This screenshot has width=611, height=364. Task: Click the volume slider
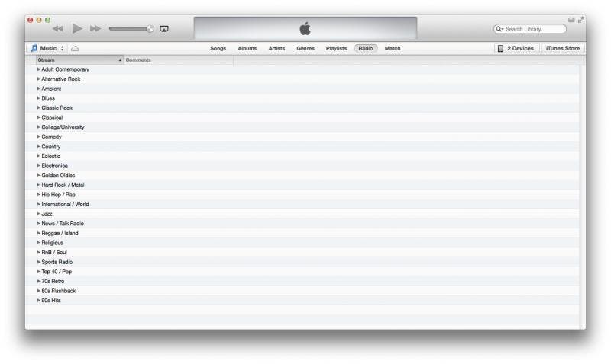tap(131, 29)
